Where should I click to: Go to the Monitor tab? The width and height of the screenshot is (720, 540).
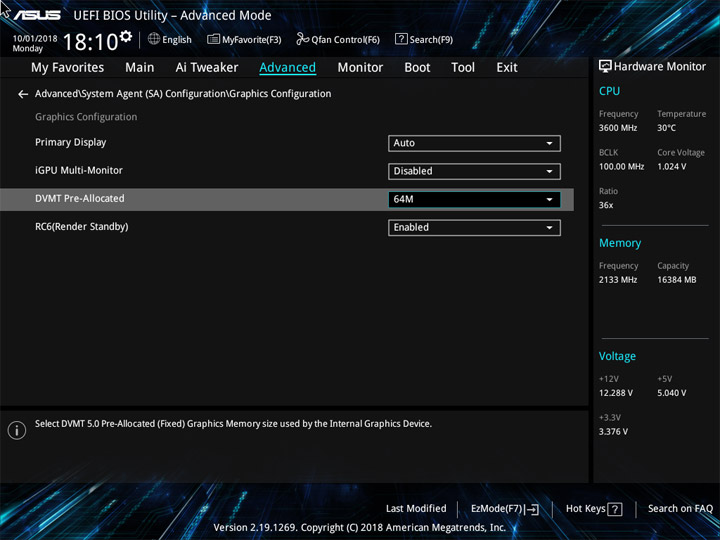pos(360,68)
